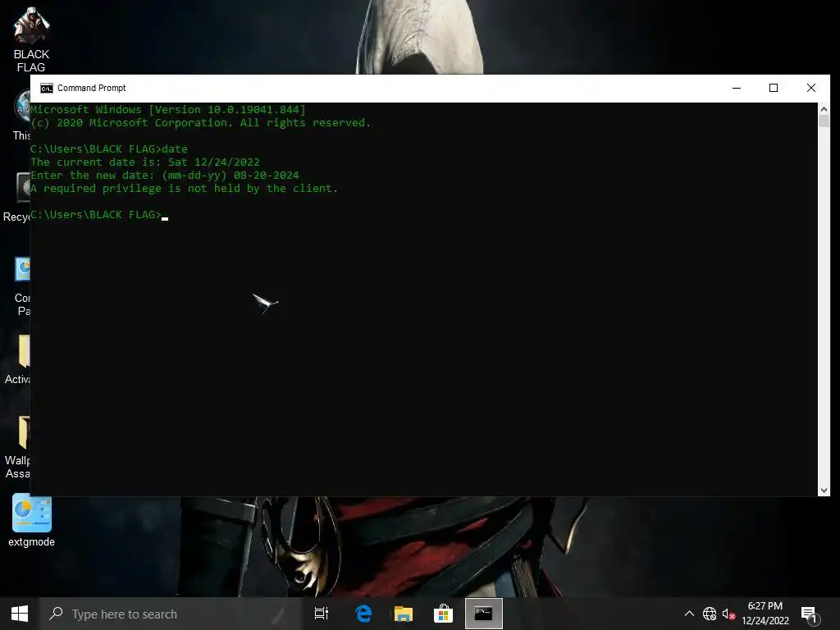Click the Type here to search box

(x=171, y=614)
